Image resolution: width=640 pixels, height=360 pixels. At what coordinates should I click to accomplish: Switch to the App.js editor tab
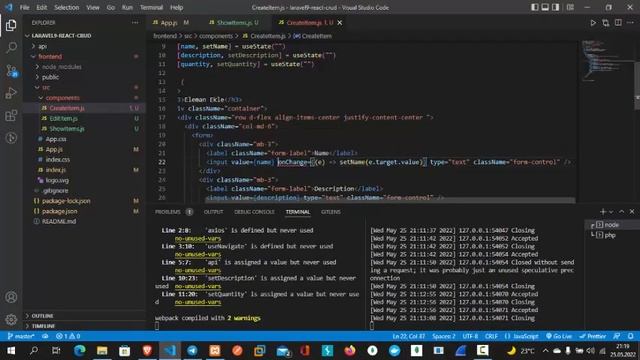[170, 23]
